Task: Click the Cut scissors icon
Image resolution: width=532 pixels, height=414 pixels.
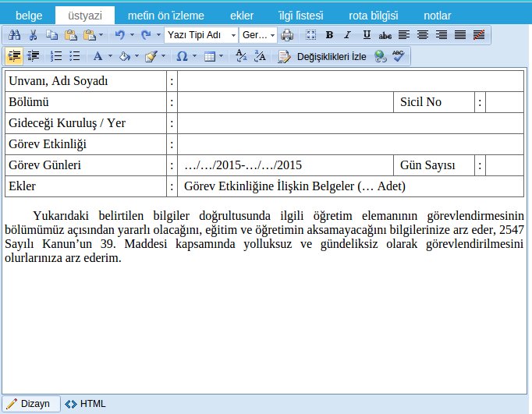Action: (33, 34)
